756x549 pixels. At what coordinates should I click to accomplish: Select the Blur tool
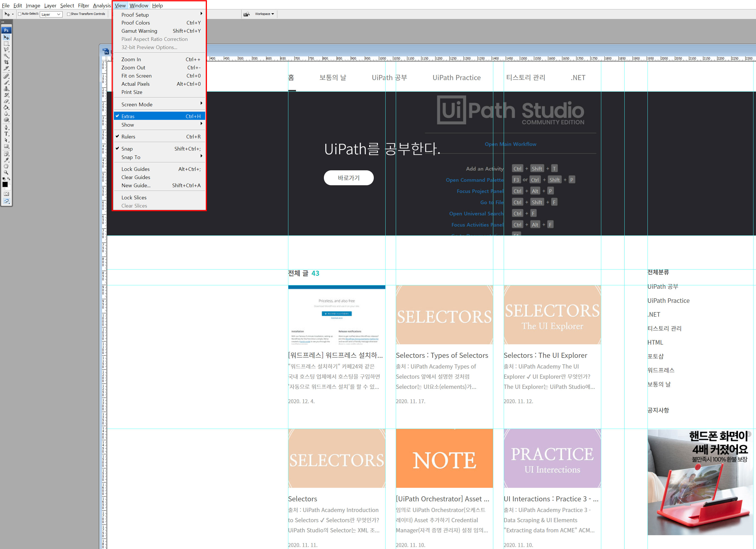6,113
